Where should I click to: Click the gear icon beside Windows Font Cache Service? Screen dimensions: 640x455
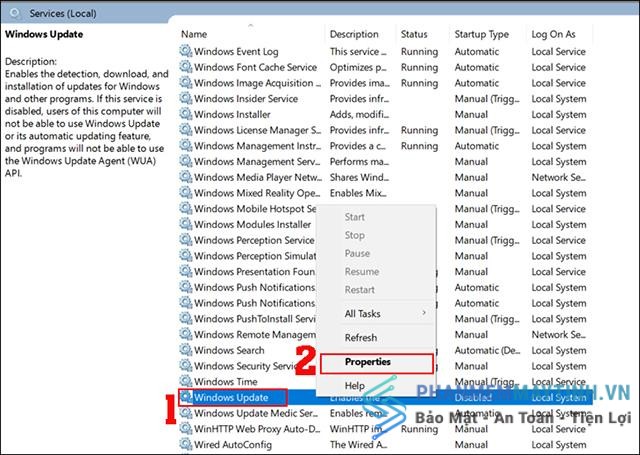(x=186, y=67)
